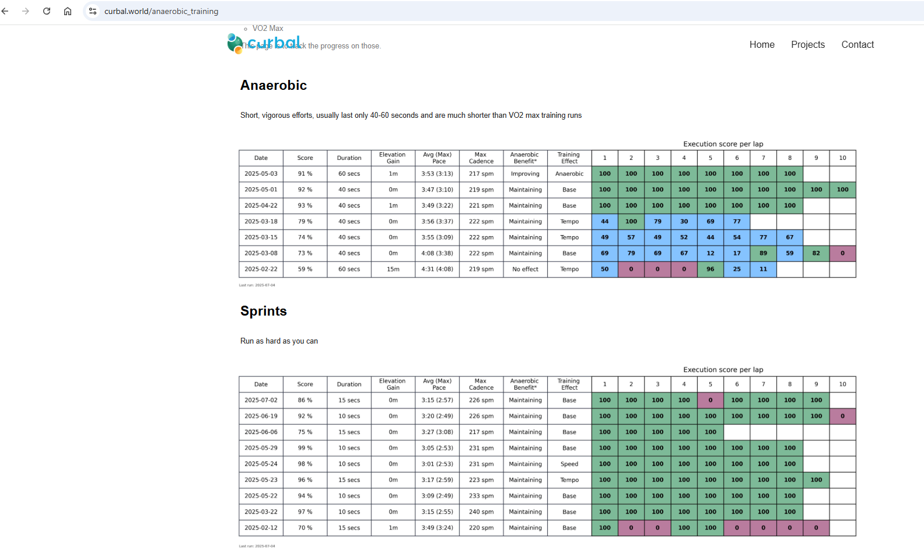Click the browser back arrow
Screen dimensions: 924x560
click(x=5, y=11)
